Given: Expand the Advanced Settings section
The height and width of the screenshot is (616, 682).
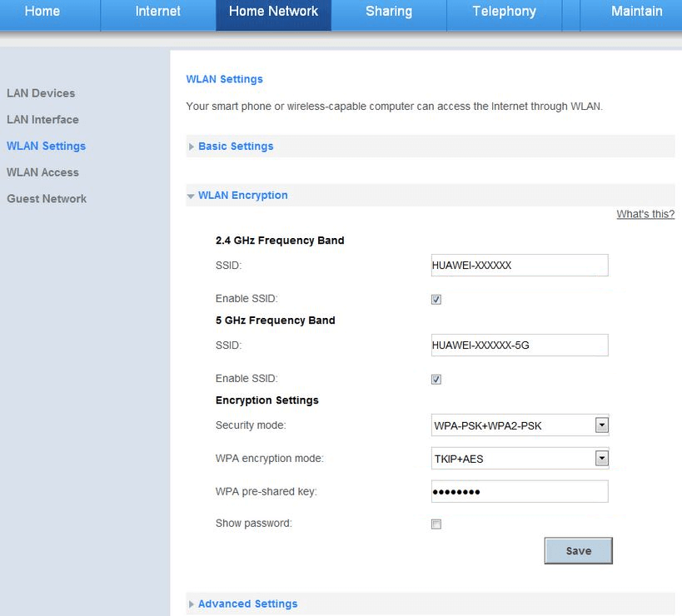Looking at the screenshot, I should 247,604.
